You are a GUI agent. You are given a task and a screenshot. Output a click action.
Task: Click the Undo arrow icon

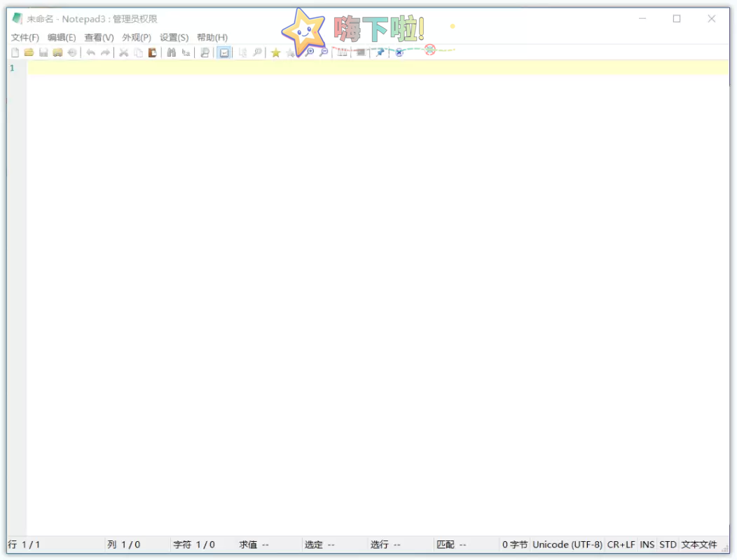point(90,52)
